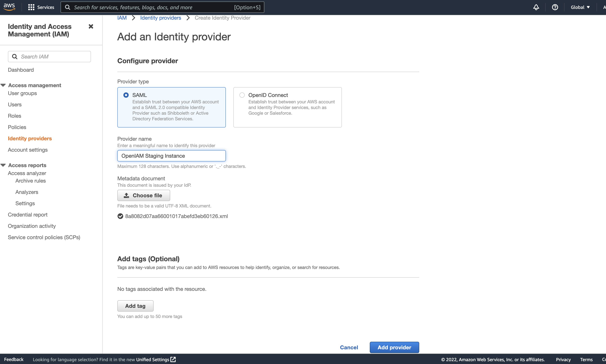The height and width of the screenshot is (364, 606).
Task: Select Identity providers menu item
Action: point(30,138)
